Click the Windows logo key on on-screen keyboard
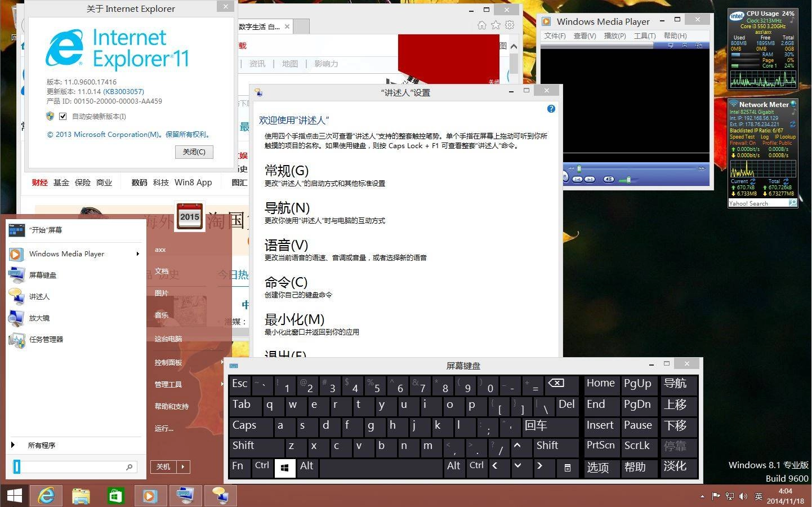The image size is (812, 507). 285,468
